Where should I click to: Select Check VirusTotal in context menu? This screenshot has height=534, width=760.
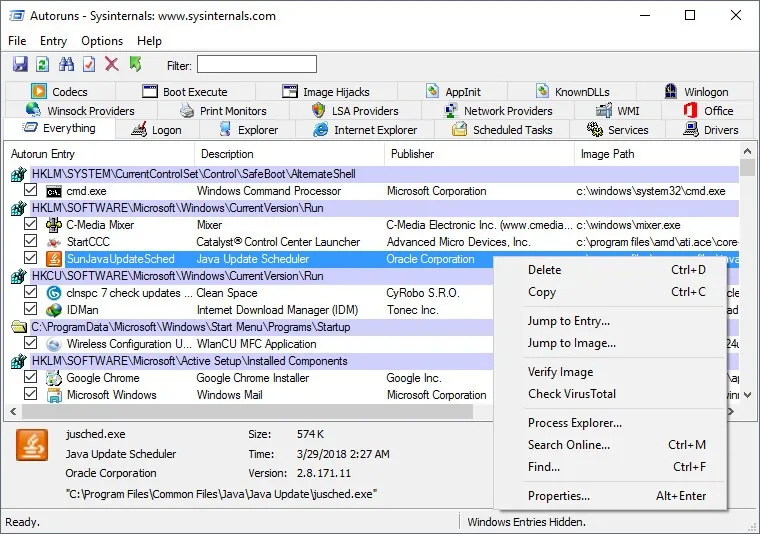(x=572, y=394)
